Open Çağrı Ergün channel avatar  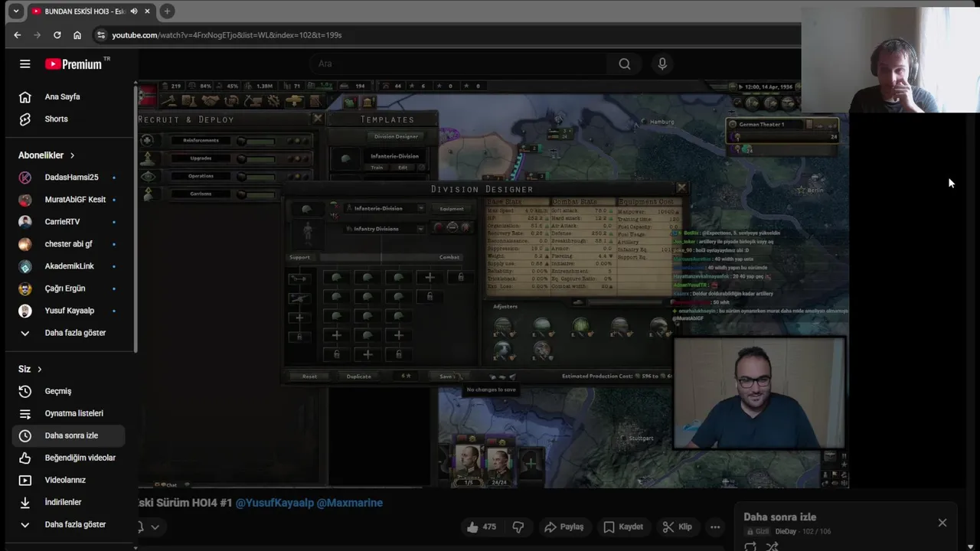[25, 289]
